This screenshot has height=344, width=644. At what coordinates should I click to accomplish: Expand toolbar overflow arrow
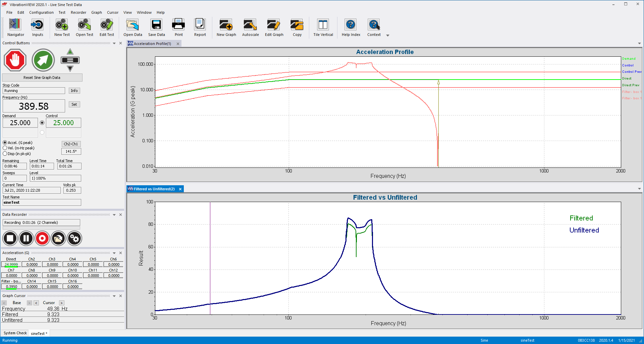tap(388, 35)
